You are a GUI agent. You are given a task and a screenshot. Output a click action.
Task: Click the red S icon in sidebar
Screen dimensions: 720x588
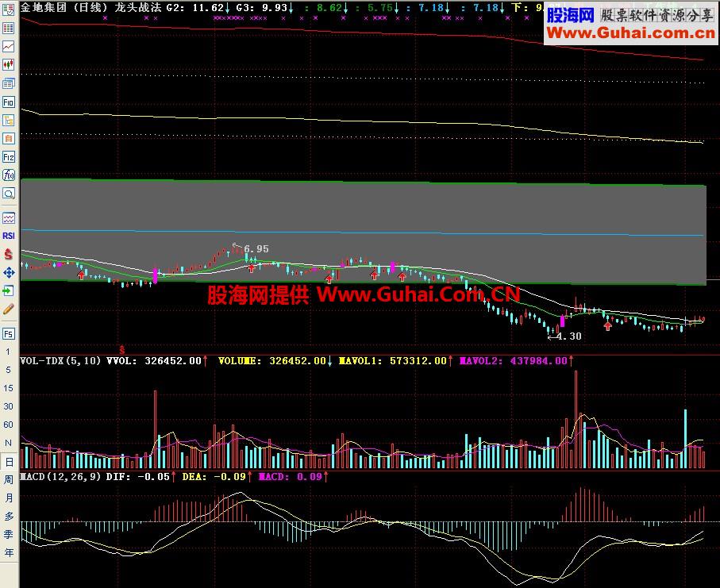8,254
